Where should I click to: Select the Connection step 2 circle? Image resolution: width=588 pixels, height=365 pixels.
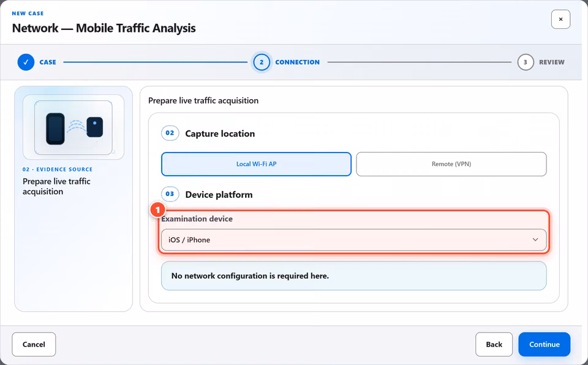coord(262,62)
